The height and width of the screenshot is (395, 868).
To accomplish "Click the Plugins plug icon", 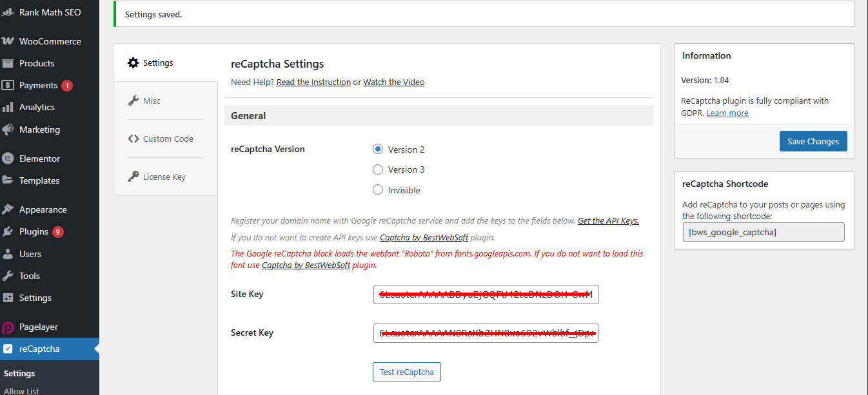I will [x=8, y=231].
